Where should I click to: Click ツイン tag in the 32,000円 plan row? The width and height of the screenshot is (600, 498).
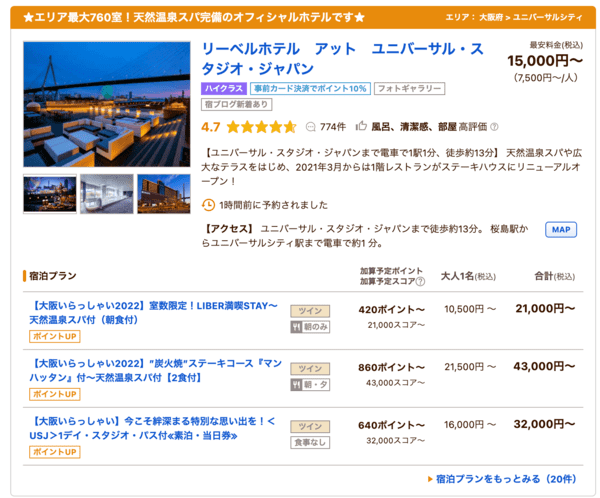(x=310, y=426)
